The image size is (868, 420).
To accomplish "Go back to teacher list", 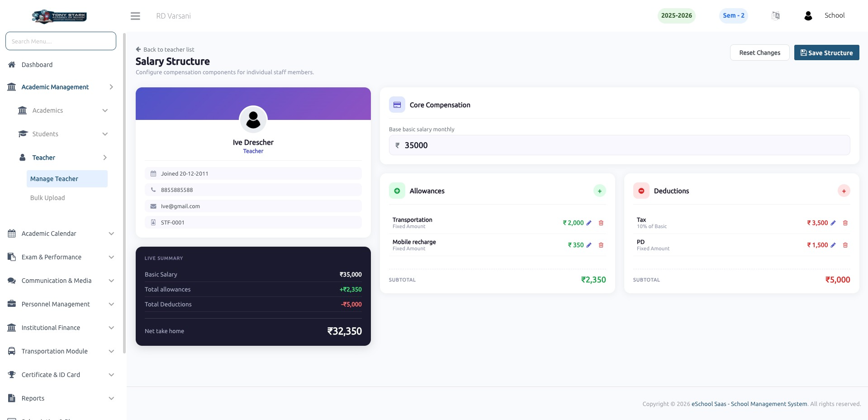I will 165,49.
